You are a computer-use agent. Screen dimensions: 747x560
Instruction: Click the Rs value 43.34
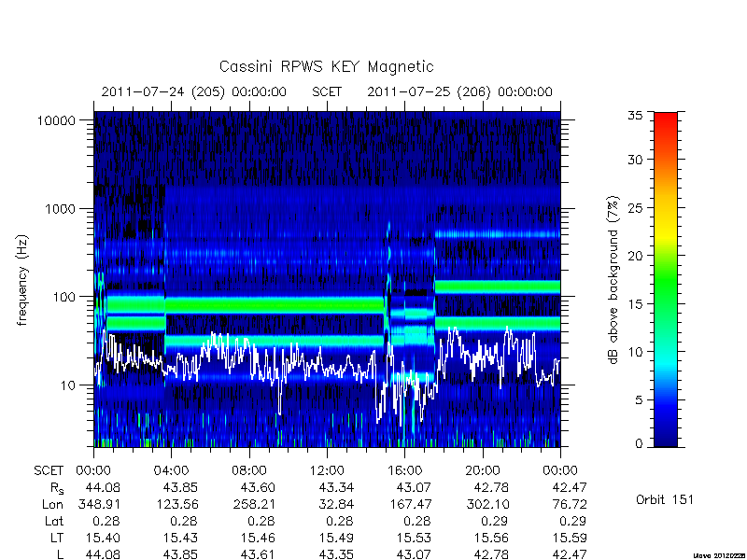point(336,487)
